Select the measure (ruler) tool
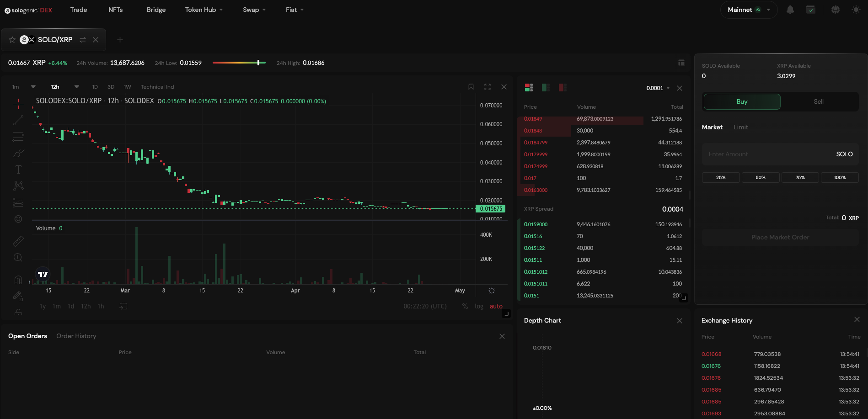This screenshot has width=868, height=419. (18, 240)
